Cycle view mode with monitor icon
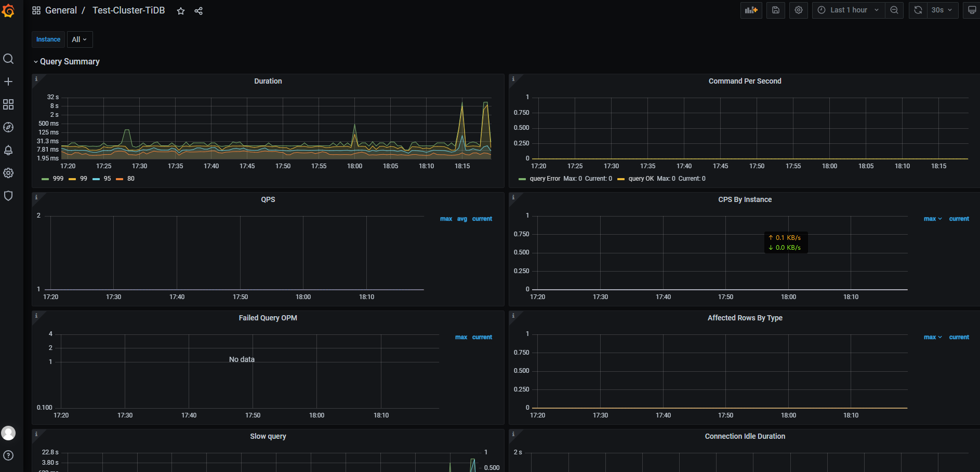The height and width of the screenshot is (472, 980). [972, 10]
